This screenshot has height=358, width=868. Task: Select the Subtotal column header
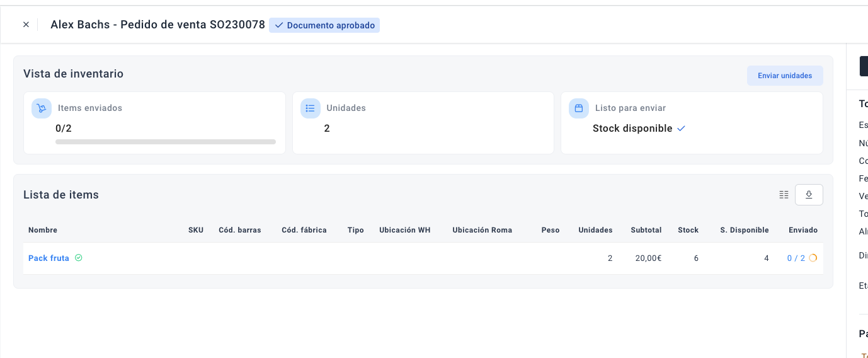click(x=646, y=230)
